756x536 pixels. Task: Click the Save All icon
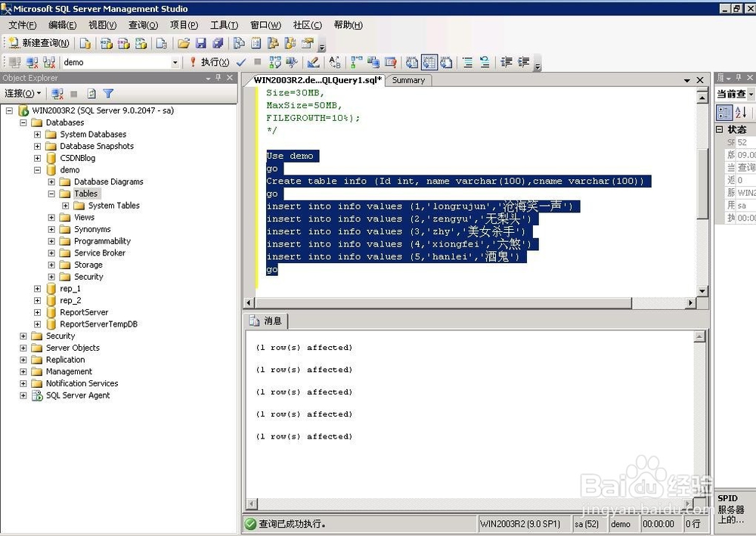[218, 43]
